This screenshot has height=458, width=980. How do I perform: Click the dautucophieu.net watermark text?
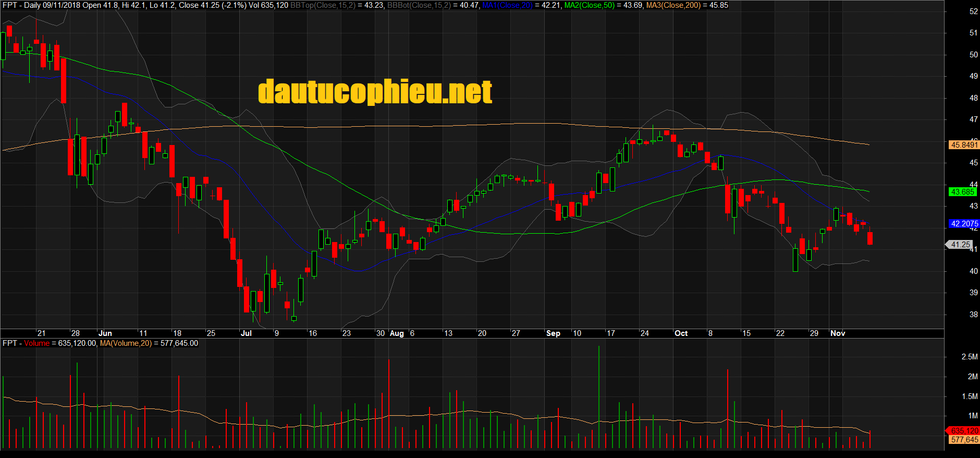click(375, 92)
